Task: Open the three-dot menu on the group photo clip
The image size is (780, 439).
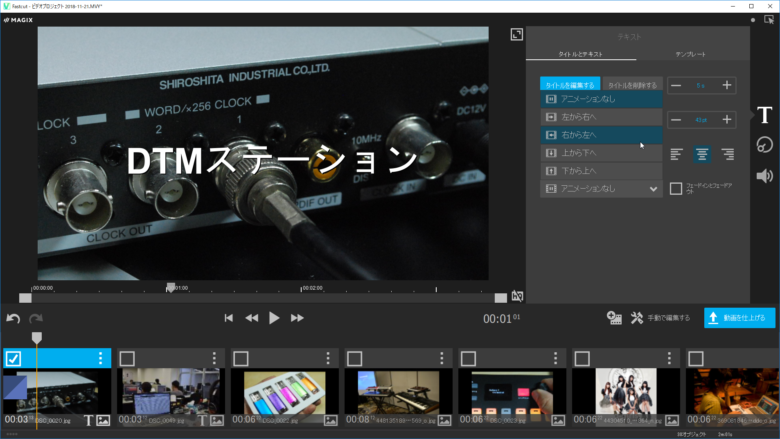Action: pos(670,358)
